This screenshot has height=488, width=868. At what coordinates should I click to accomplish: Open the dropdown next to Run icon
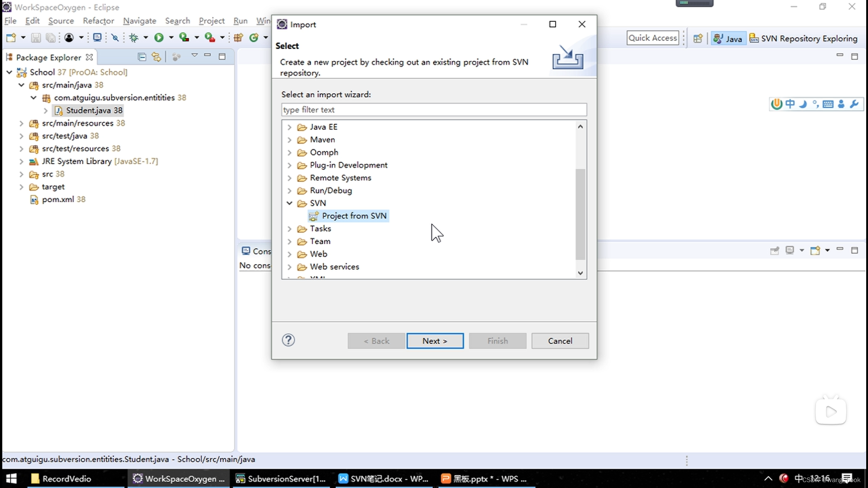[x=171, y=38]
